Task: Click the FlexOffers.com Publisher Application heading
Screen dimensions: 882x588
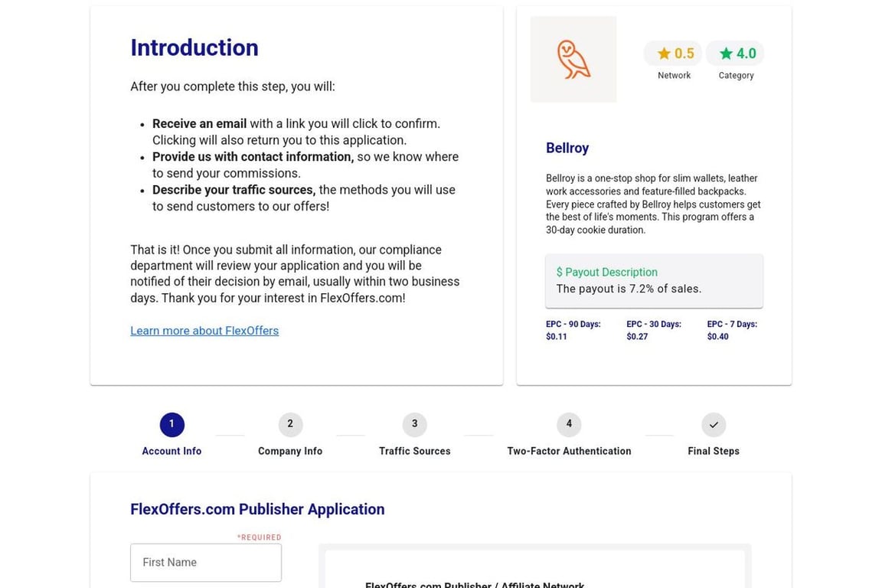Action: click(257, 509)
